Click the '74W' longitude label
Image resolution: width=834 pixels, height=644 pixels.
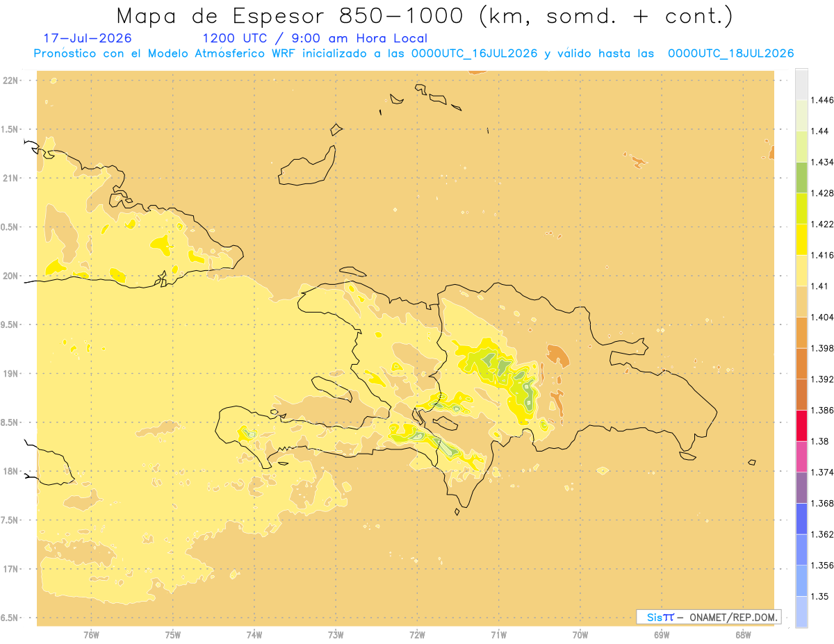coord(254,635)
